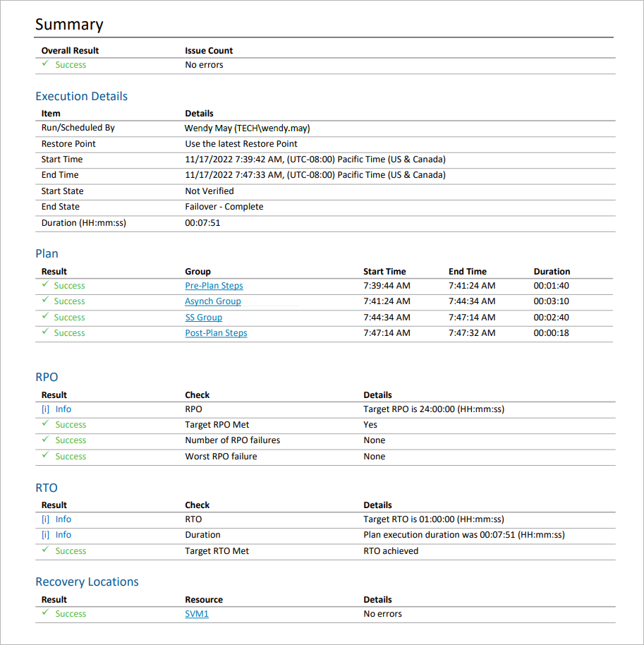The height and width of the screenshot is (645, 644).
Task: Click the Success checkmark for Pre-Plan Steps
Action: click(45, 285)
